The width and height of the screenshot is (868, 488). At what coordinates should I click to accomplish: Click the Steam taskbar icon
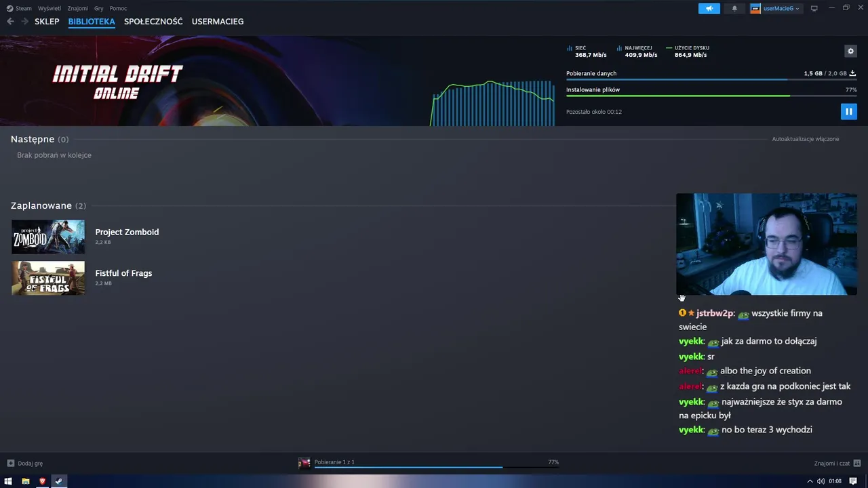(58, 481)
